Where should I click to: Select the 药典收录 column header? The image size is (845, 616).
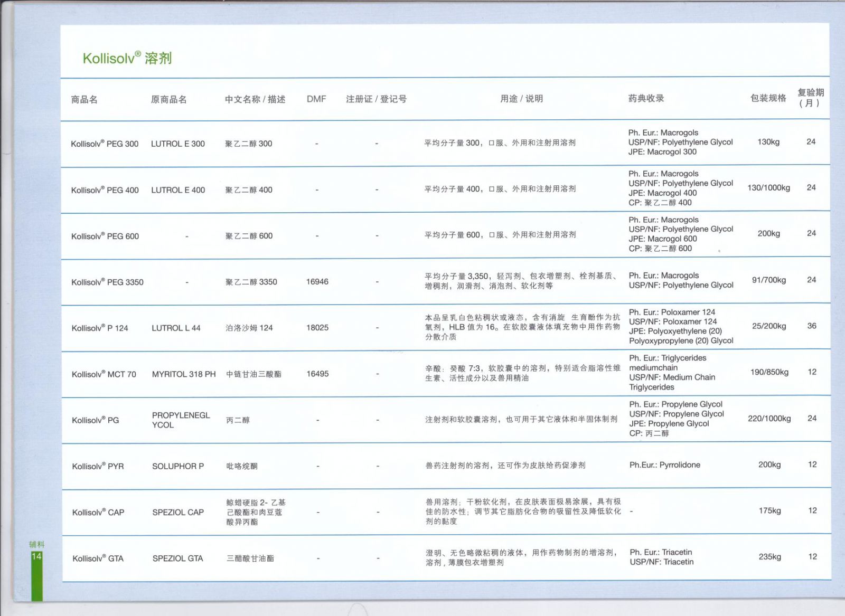[646, 98]
